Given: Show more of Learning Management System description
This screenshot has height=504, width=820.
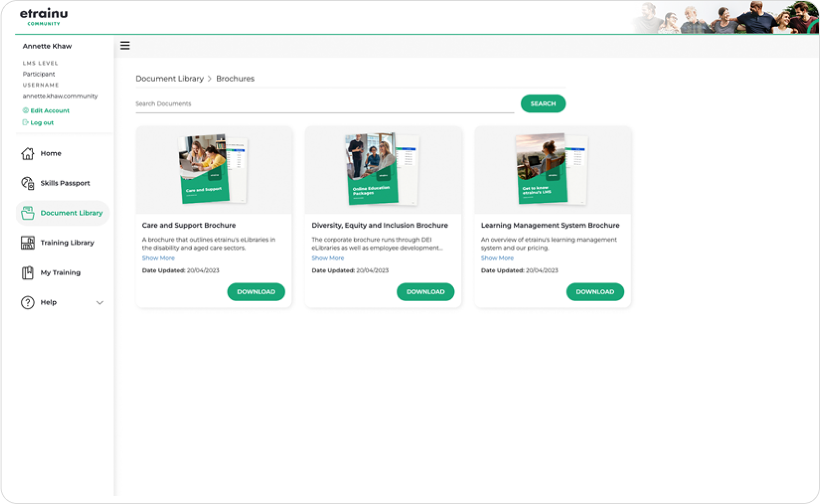Looking at the screenshot, I should point(497,258).
